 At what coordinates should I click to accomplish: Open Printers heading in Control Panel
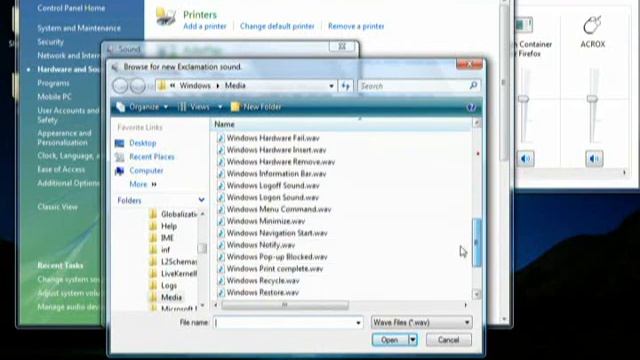(x=200, y=15)
